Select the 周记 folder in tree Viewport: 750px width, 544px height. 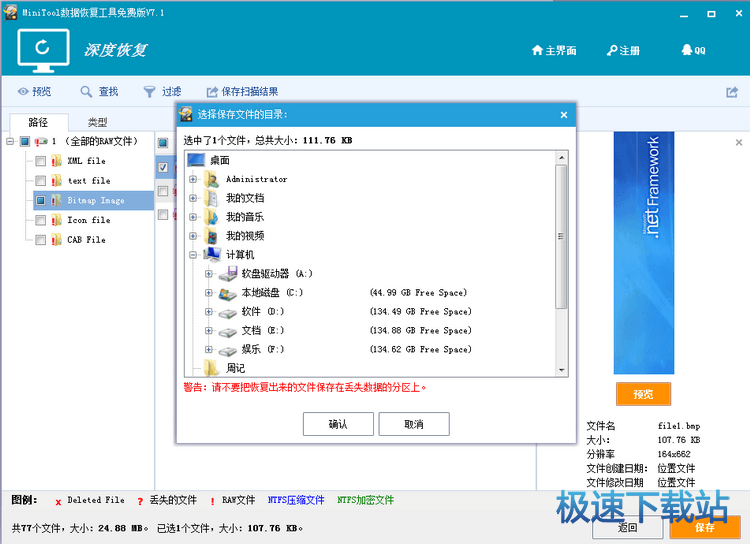(235, 368)
